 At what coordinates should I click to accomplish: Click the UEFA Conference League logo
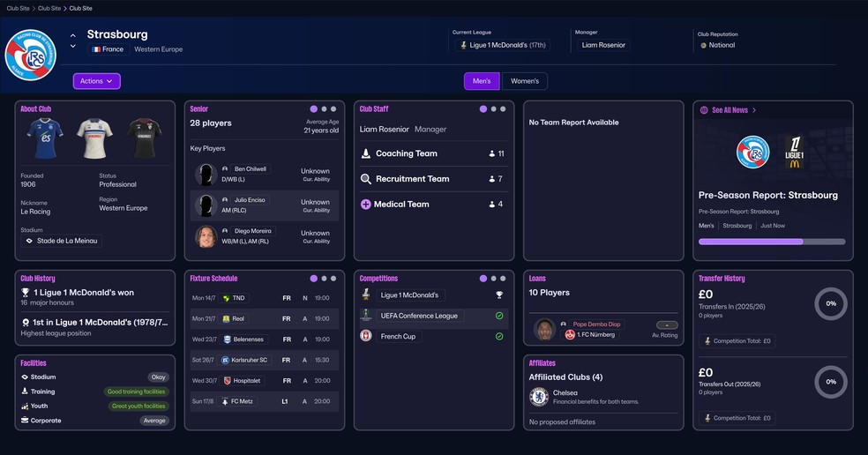[365, 315]
